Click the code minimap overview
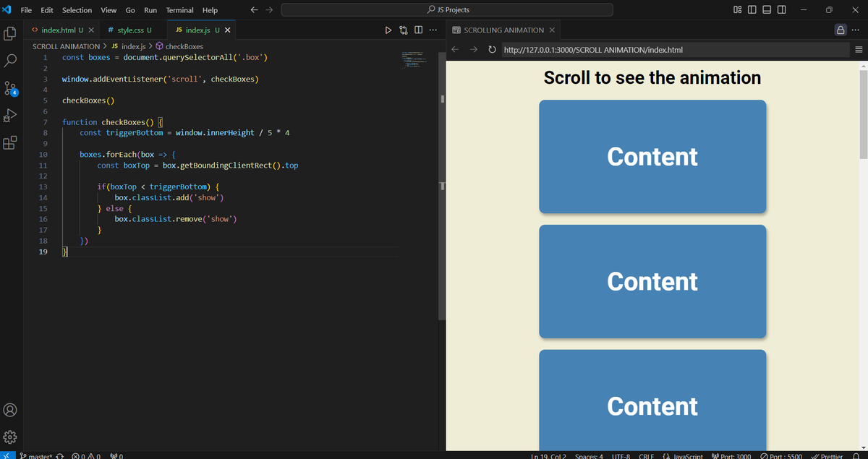The height and width of the screenshot is (459, 868). pos(415,59)
